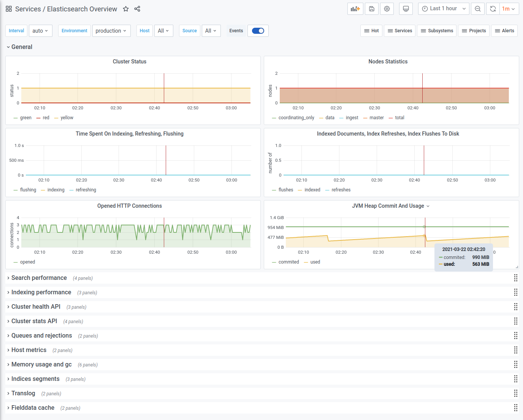Toggle the Events switch off
Viewport: 523px width, 420px height.
point(258,31)
